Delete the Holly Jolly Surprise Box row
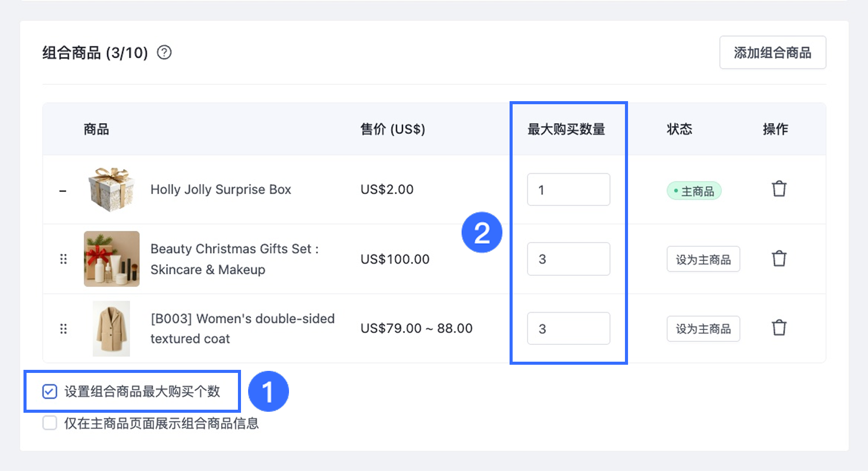This screenshot has width=868, height=471. (779, 189)
